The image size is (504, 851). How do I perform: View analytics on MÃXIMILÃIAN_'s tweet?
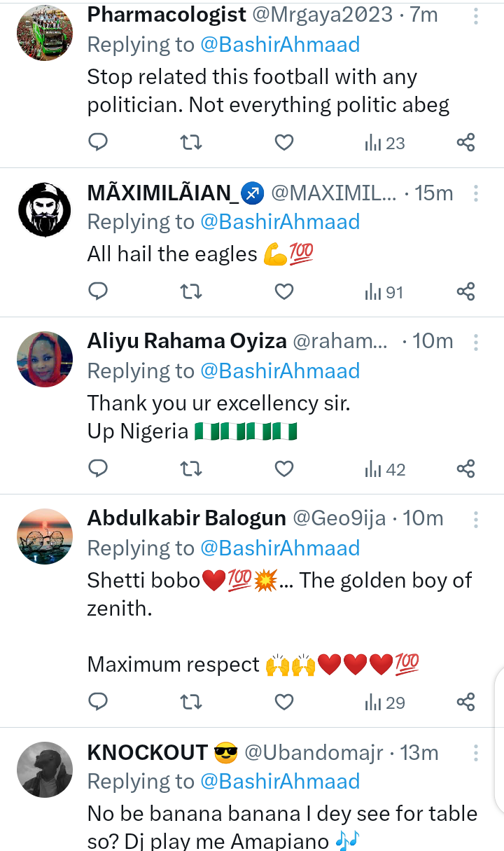tap(384, 292)
